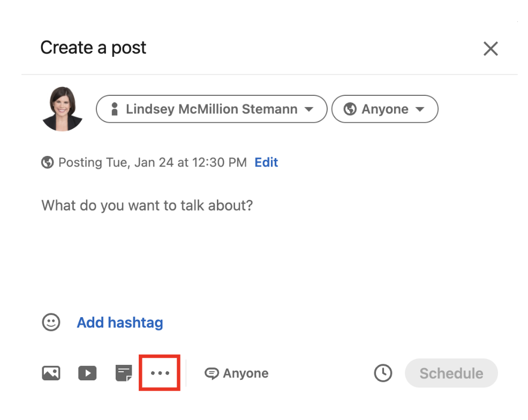This screenshot has width=528, height=420.
Task: Open more options with the three-dot icon
Action: pos(160,373)
